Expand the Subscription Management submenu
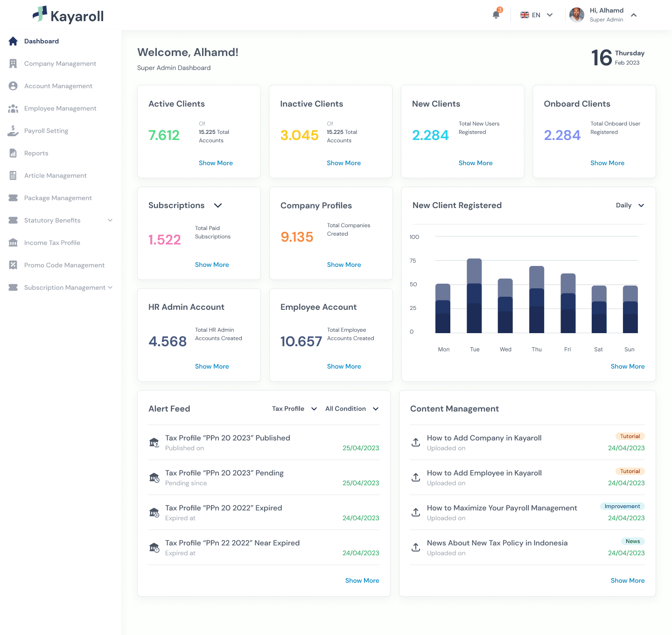Viewport: 672px width, 635px height. 110,287
